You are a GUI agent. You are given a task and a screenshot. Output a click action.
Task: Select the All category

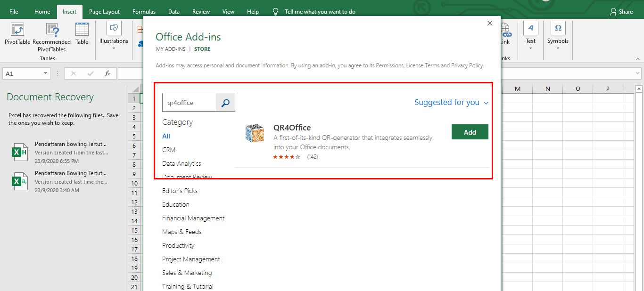click(166, 136)
